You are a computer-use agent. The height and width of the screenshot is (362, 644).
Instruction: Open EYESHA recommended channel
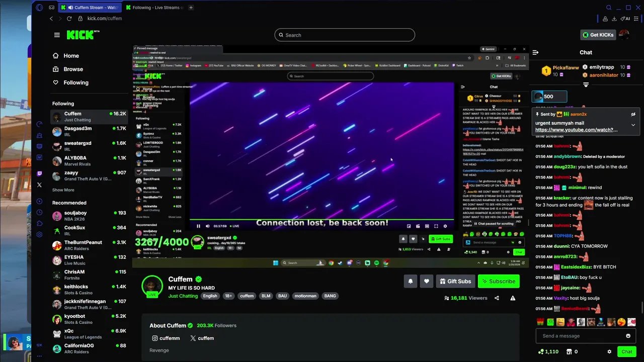tap(89, 260)
